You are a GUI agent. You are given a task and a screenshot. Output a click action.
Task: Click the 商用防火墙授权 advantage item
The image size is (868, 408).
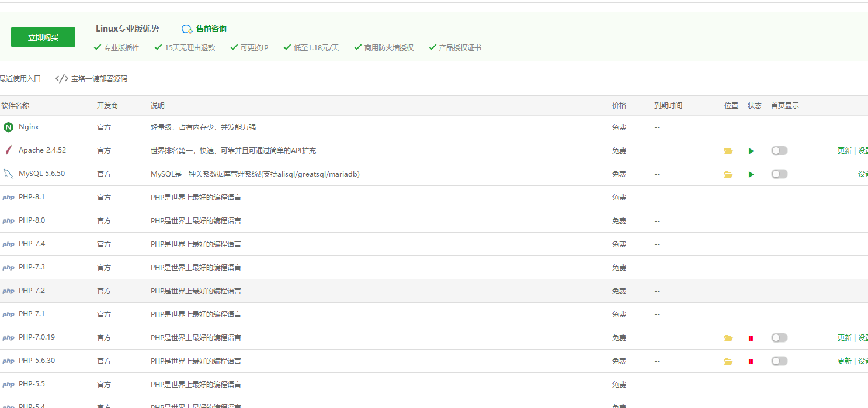[384, 48]
